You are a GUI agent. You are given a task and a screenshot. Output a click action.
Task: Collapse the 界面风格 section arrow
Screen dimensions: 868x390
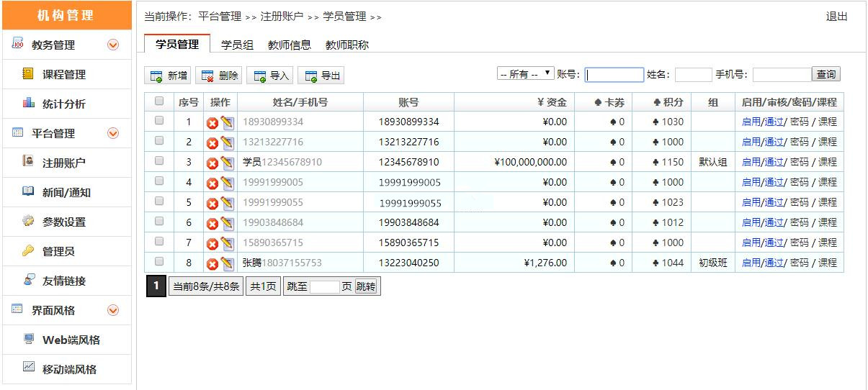pyautogui.click(x=113, y=310)
